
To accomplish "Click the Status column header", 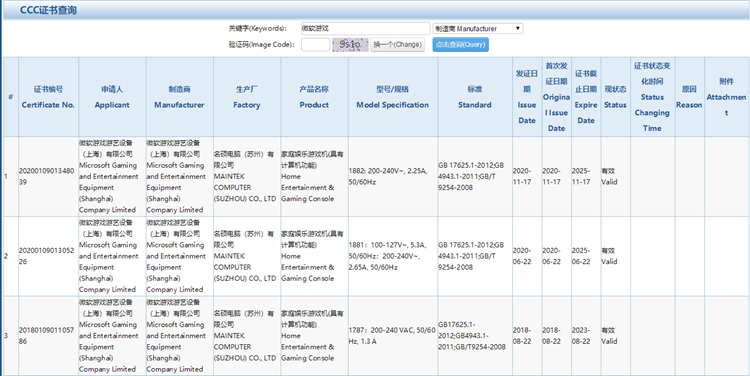I will click(616, 97).
